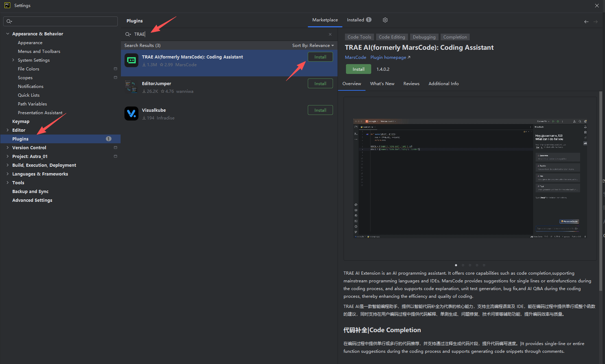Install the EditorJumper plugin
This screenshot has width=605, height=364.
[x=320, y=83]
